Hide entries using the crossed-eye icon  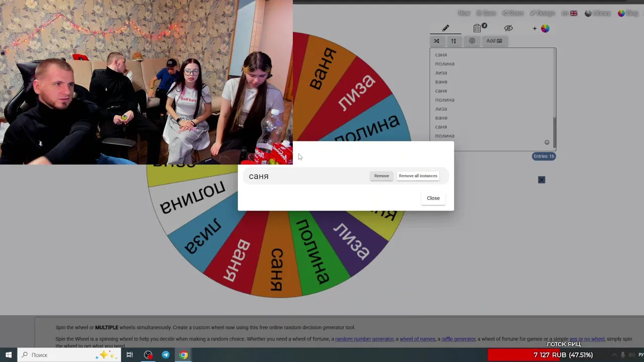coord(508,28)
